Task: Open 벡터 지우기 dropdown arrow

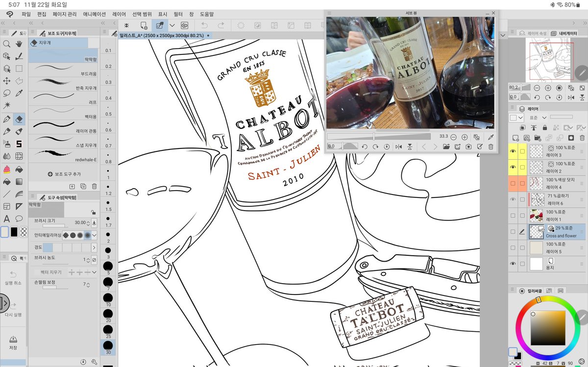Action: (94, 272)
